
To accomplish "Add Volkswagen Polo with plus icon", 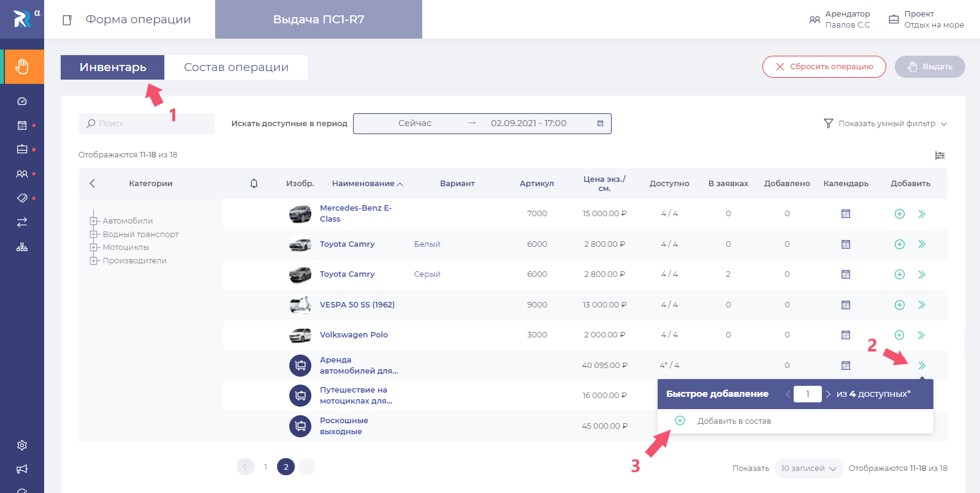I will click(900, 335).
